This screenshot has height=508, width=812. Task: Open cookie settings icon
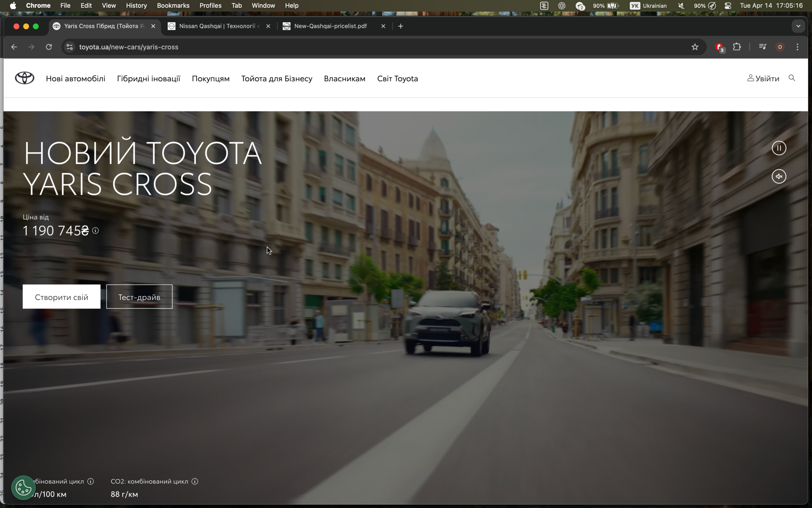tap(23, 488)
